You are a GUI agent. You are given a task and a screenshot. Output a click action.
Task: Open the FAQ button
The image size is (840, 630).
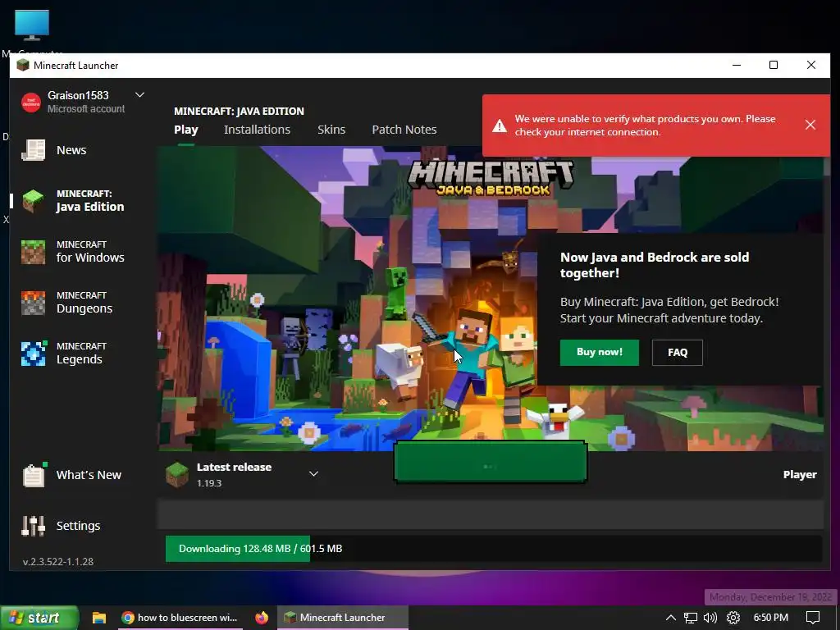677,352
